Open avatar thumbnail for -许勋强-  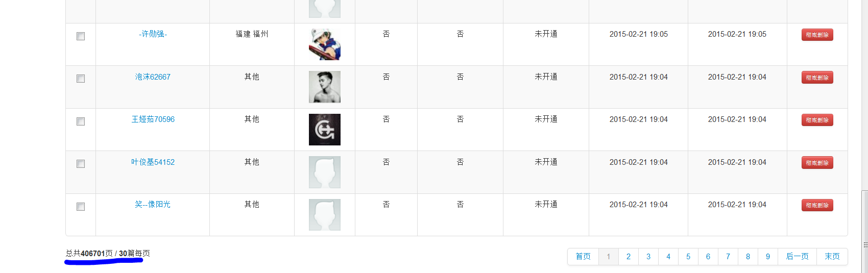325,44
